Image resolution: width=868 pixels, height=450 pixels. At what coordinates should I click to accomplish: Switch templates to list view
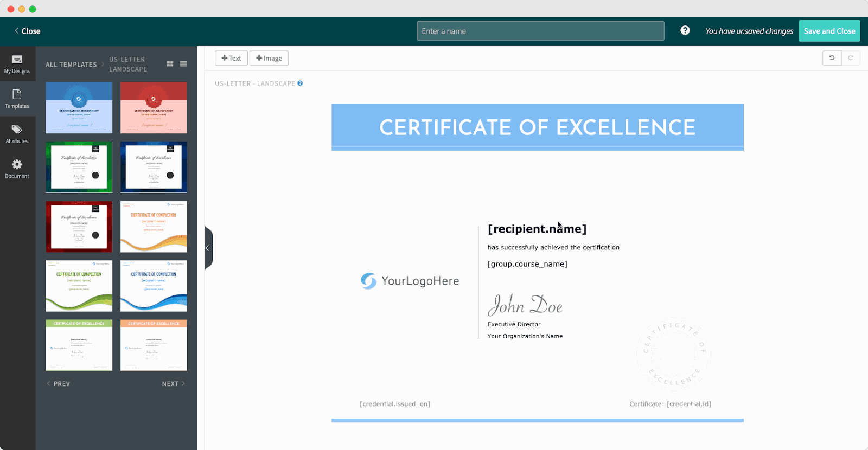click(x=183, y=64)
